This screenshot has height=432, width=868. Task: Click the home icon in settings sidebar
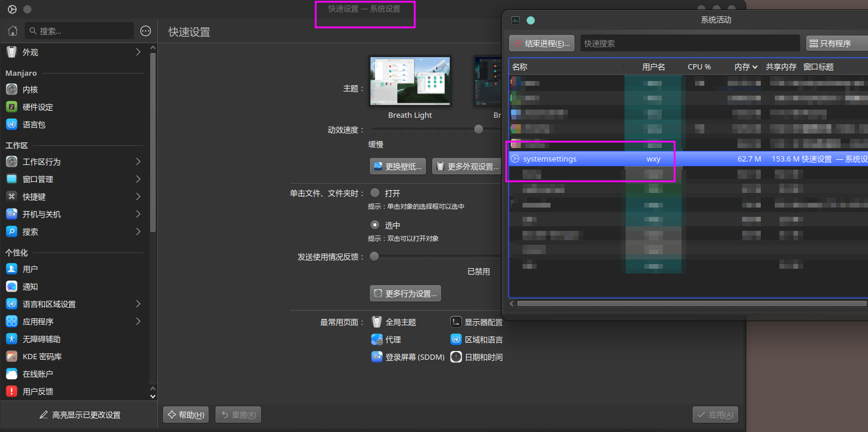click(13, 31)
